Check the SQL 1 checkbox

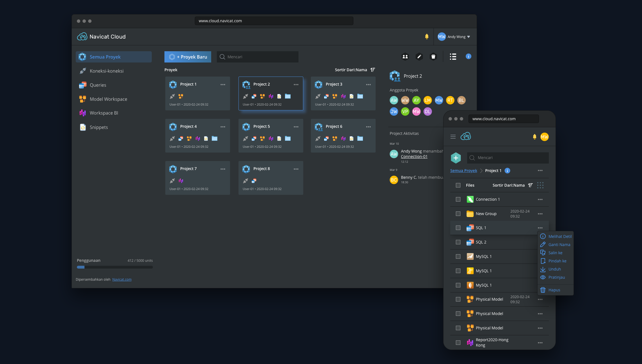point(458,228)
